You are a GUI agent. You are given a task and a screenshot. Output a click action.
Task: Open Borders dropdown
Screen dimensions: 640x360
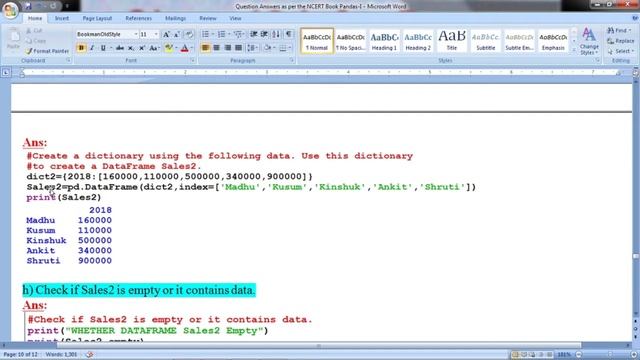click(x=290, y=48)
